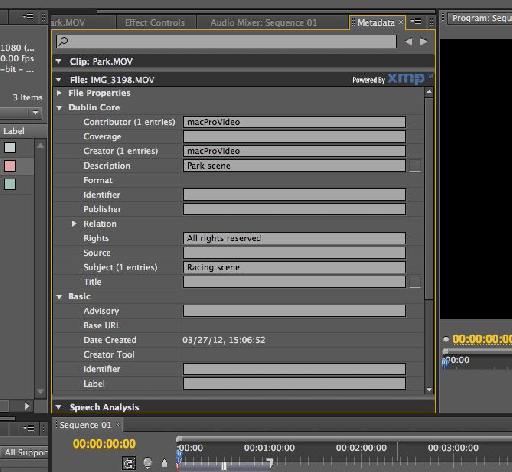The image size is (512, 472).
Task: Open the All Supported dropdown
Action: [24, 452]
